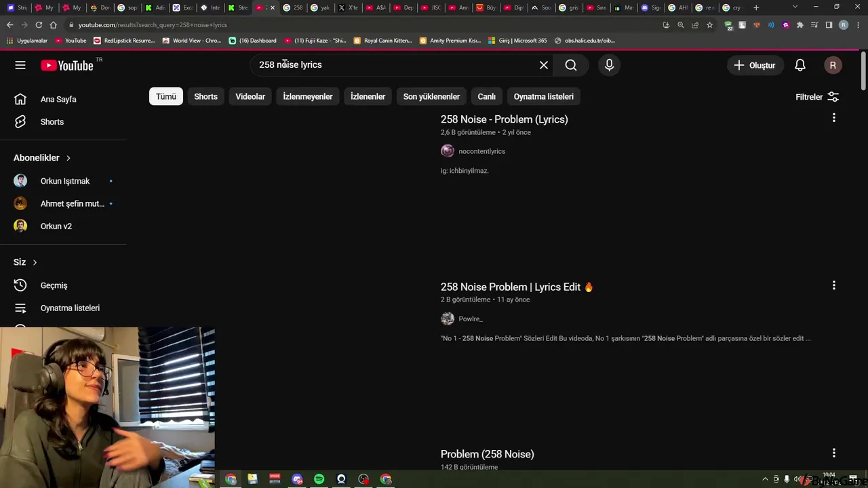Start voice search with the microphone
Screen dimensions: 868x488
click(609, 65)
